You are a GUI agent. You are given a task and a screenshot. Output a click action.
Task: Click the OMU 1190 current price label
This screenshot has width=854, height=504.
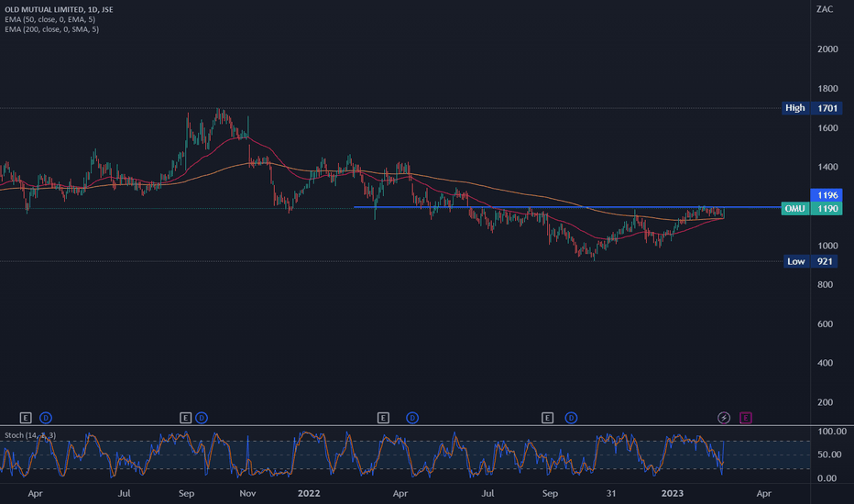click(812, 209)
